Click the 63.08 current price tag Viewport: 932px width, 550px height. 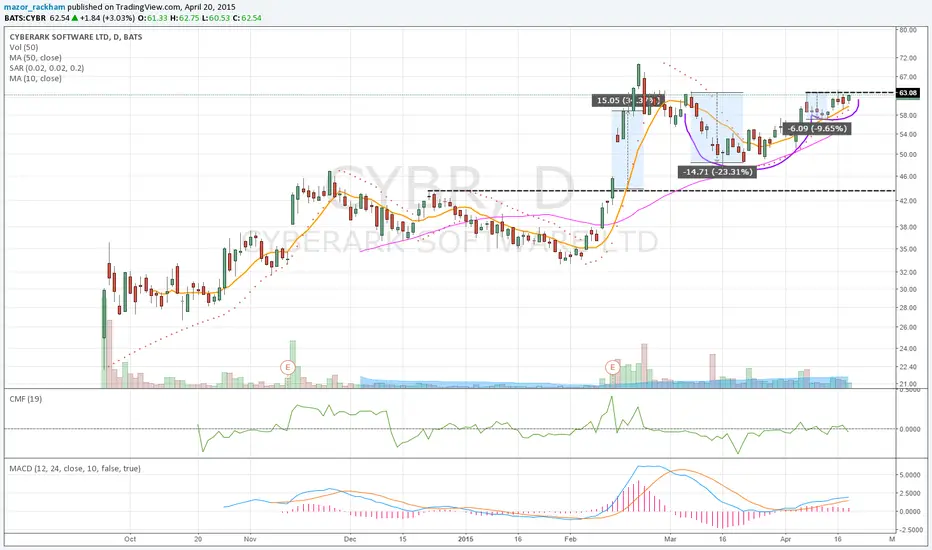coord(908,93)
